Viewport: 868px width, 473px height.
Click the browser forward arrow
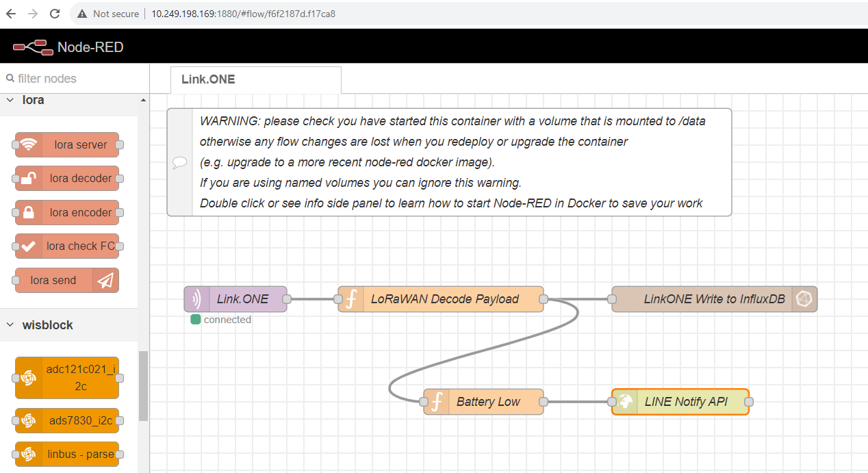point(33,14)
